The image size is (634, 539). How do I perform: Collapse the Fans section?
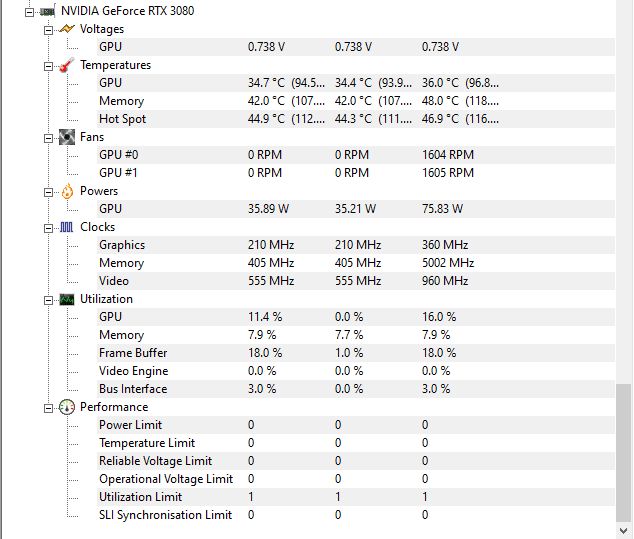[48, 137]
